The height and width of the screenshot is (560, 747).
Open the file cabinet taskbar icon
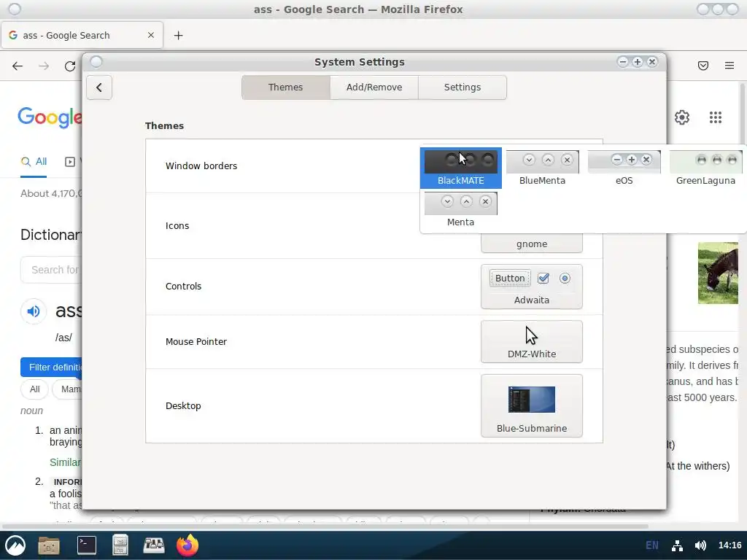pos(120,545)
